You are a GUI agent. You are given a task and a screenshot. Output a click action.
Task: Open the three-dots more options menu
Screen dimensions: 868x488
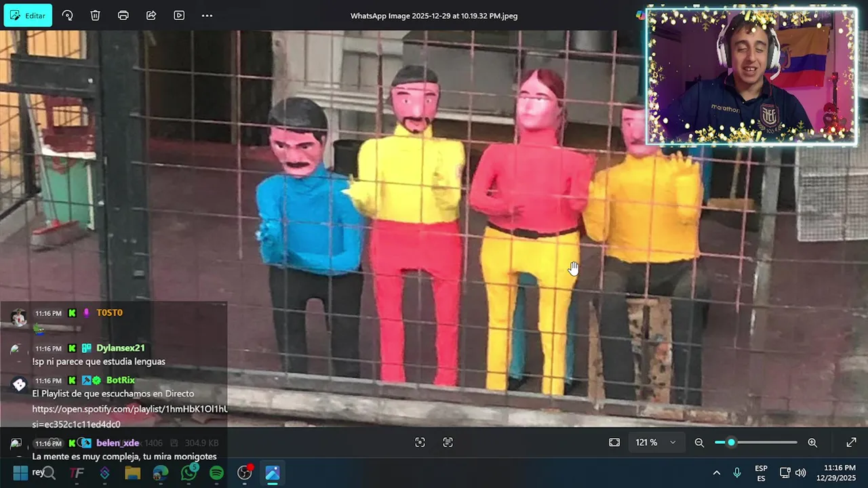(207, 16)
